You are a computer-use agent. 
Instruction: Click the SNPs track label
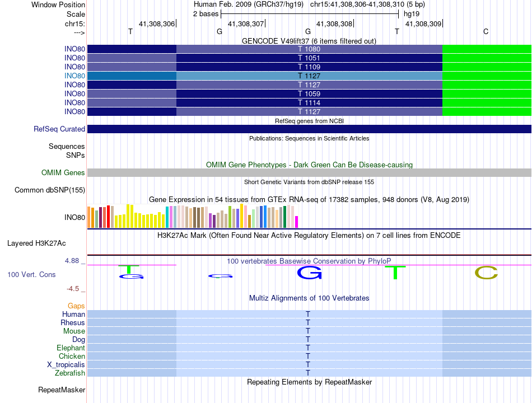76,155
